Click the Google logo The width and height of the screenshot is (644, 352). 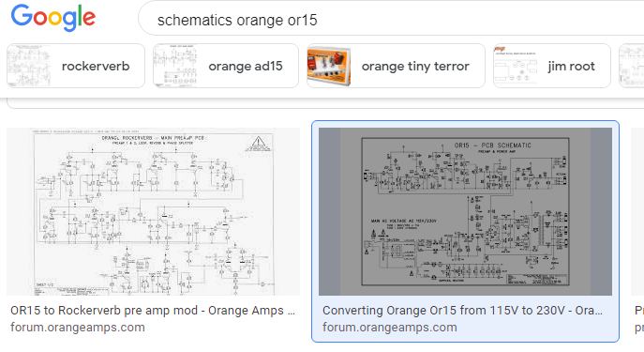click(x=53, y=18)
